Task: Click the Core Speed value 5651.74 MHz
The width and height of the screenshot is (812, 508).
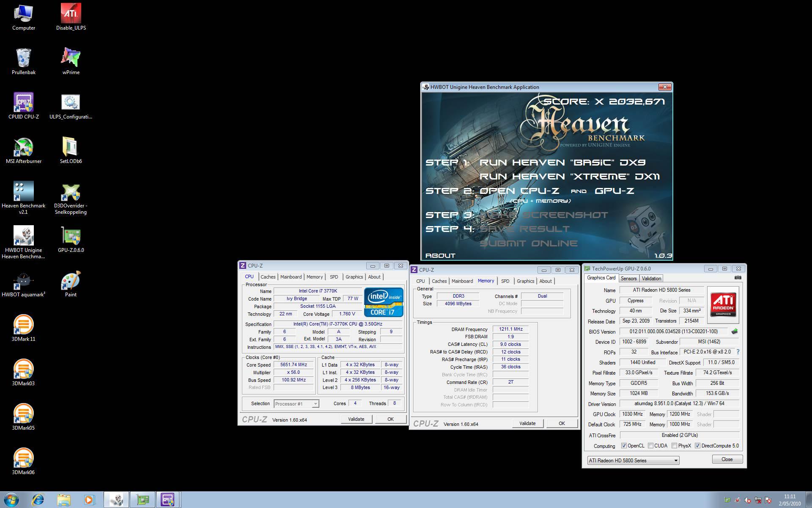Action: pyautogui.click(x=294, y=365)
